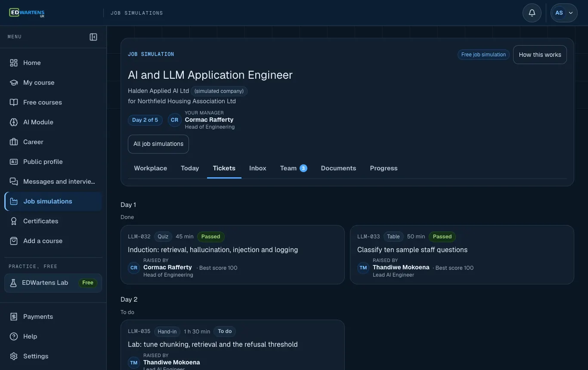Image resolution: width=588 pixels, height=370 pixels.
Task: Click the To do status on LLM-035
Action: [225, 331]
